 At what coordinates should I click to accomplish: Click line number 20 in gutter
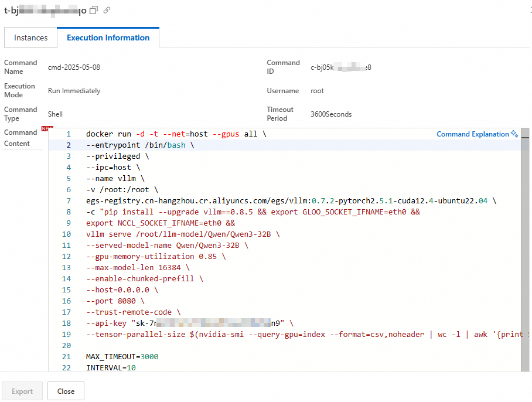coord(67,346)
